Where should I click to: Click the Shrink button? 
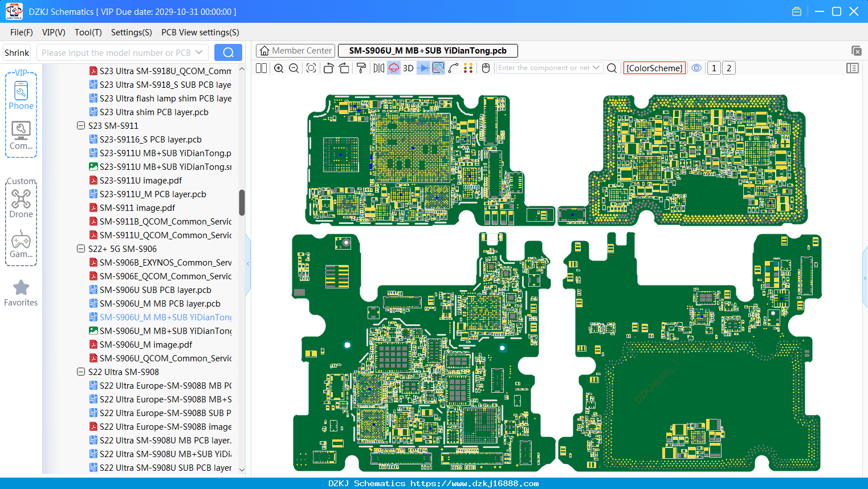tap(17, 52)
